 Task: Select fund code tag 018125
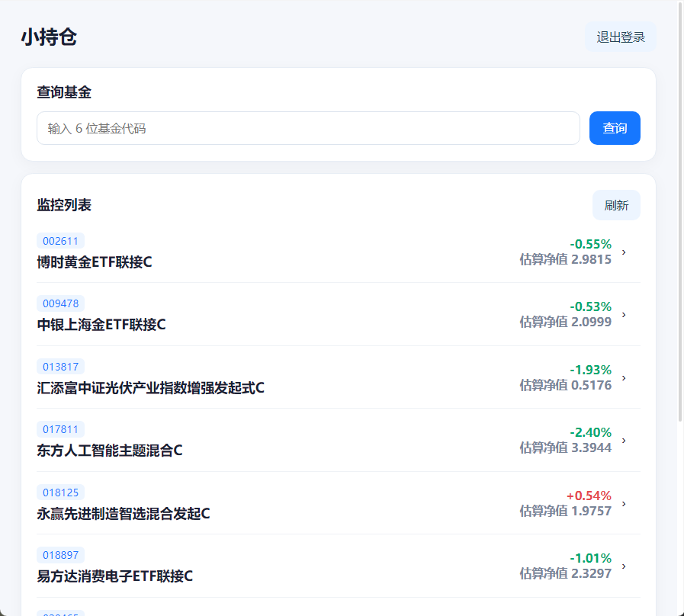coord(61,492)
